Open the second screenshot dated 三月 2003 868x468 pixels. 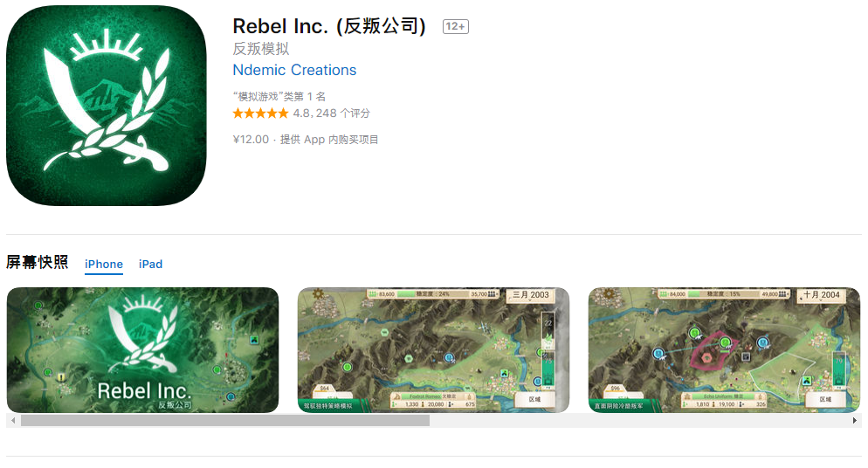coord(433,349)
